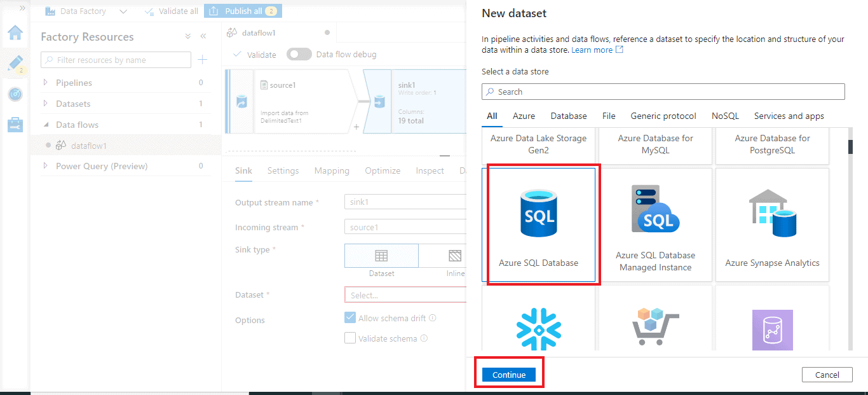Click the add new resource plus icon
This screenshot has width=868, height=395.
202,60
